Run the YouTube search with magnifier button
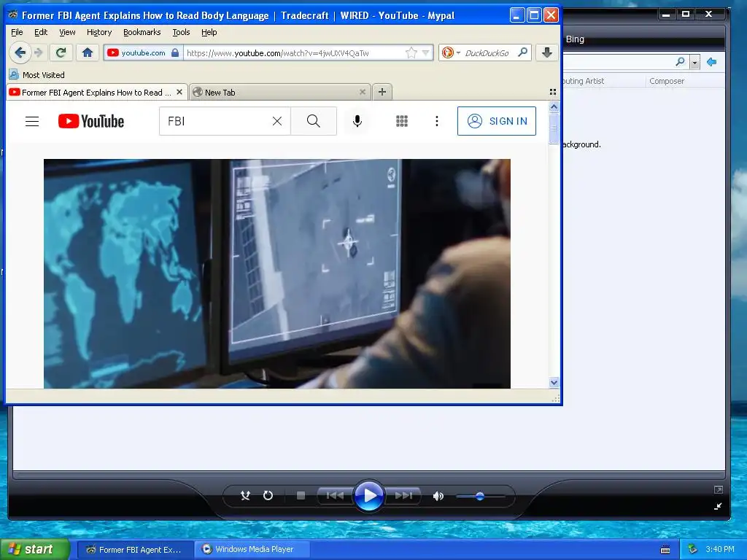This screenshot has height=560, width=747. (x=314, y=122)
